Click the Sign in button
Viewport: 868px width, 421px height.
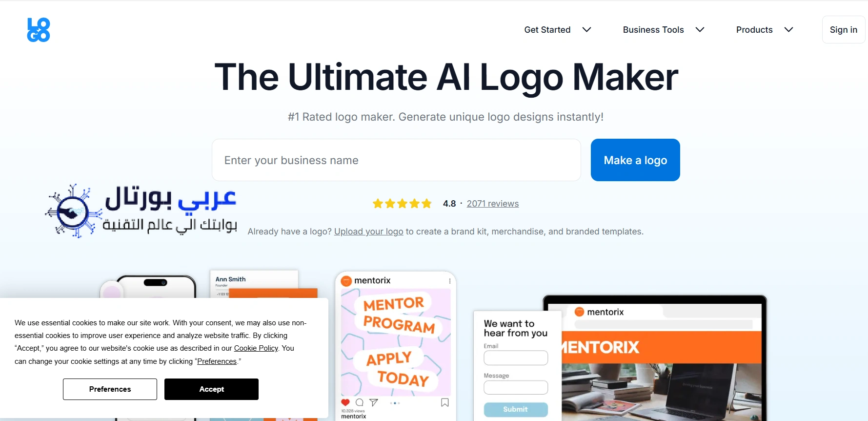point(844,30)
